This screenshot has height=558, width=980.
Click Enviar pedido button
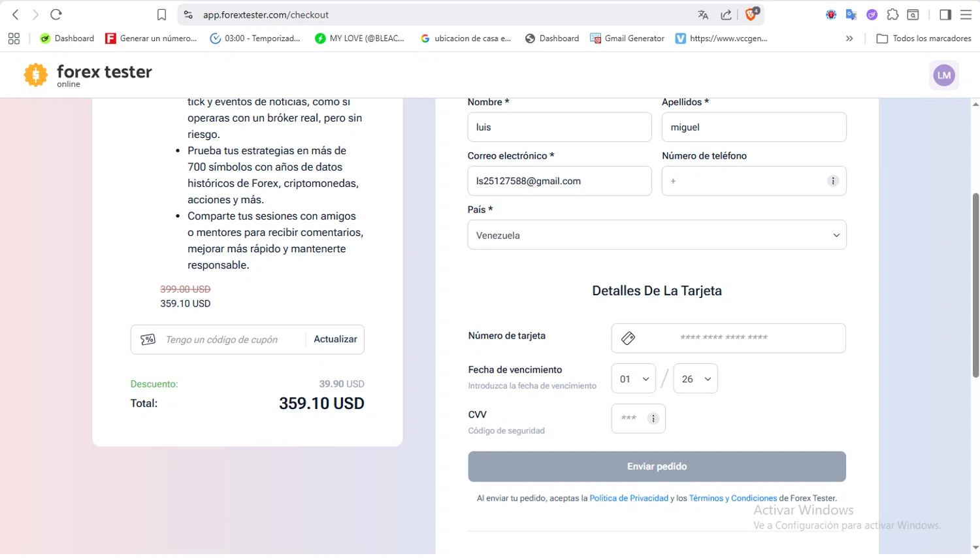[657, 467]
